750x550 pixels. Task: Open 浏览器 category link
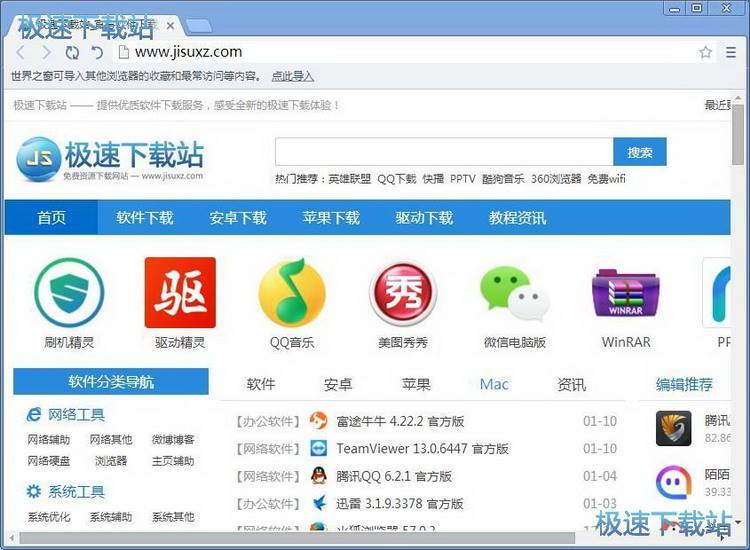111,461
